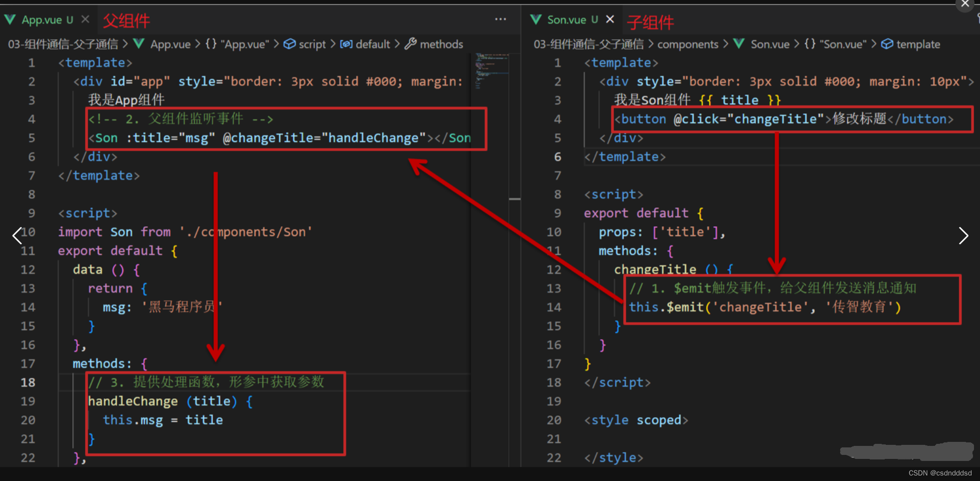This screenshot has height=481, width=980.
Task: Click the App.vue file breadcrumb
Action: [x=170, y=44]
